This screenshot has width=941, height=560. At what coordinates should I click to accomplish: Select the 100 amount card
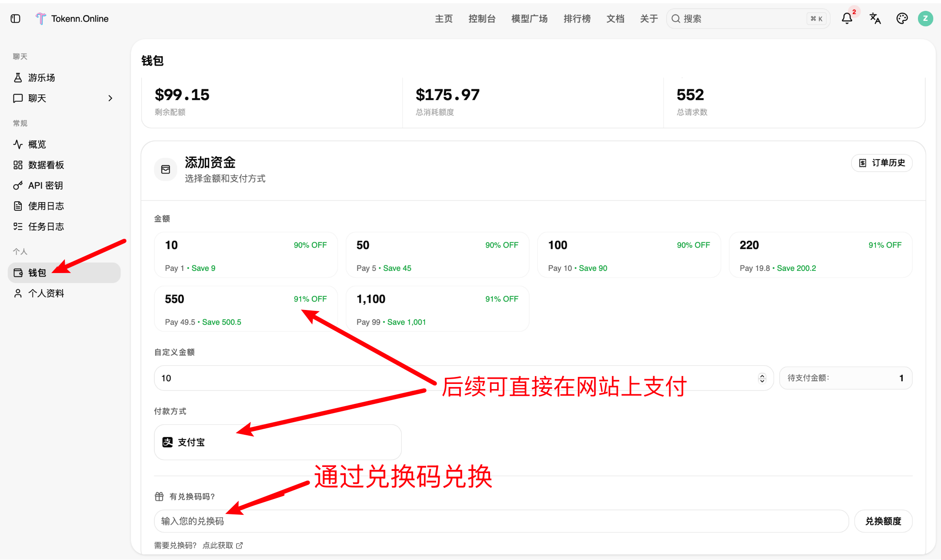click(x=629, y=255)
